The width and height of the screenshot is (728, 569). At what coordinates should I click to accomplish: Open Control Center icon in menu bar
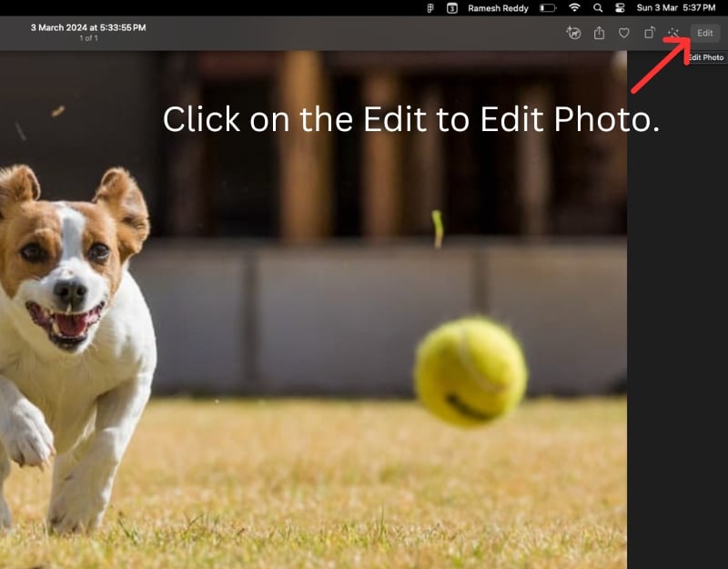pos(620,8)
